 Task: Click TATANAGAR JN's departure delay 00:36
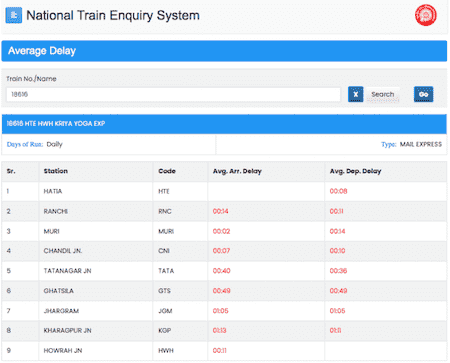[x=338, y=271]
